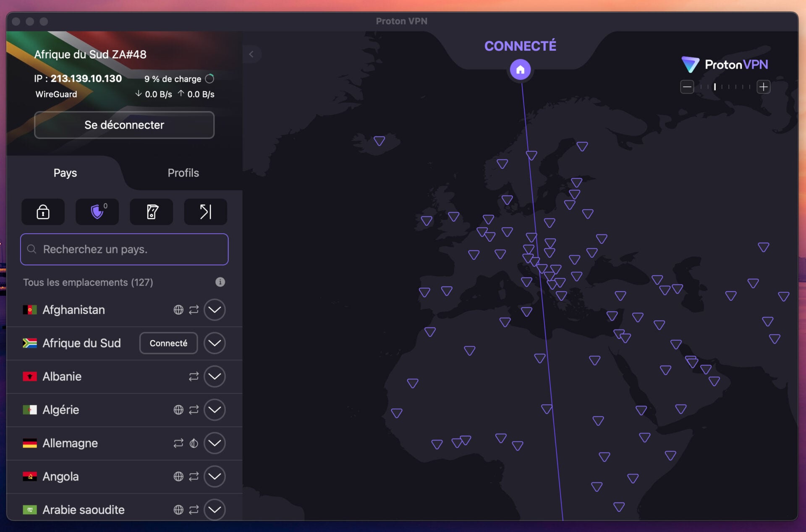Screen dimensions: 806x532
Task: Click the home marker under CONNECTÉ
Action: coord(521,70)
